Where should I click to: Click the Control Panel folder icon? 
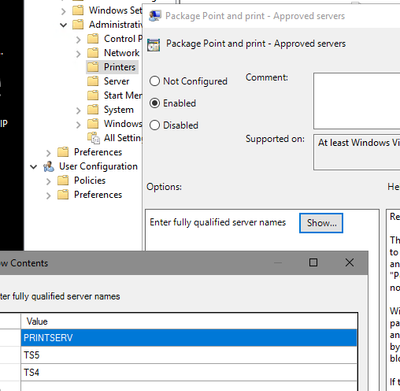(93, 39)
